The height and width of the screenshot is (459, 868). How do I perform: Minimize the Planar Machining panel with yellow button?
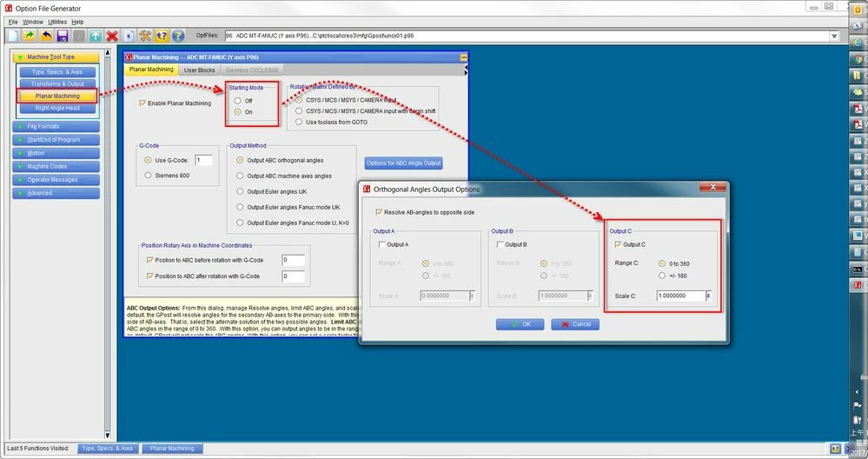463,57
